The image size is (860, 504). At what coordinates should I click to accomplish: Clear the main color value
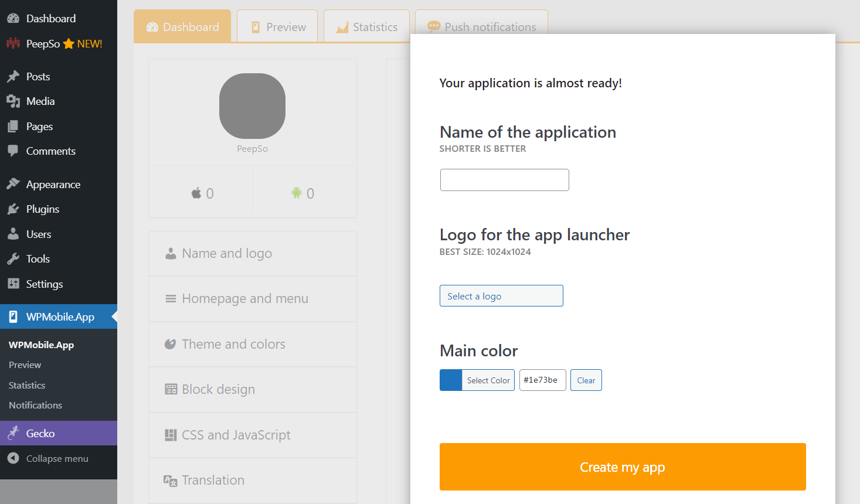click(586, 380)
